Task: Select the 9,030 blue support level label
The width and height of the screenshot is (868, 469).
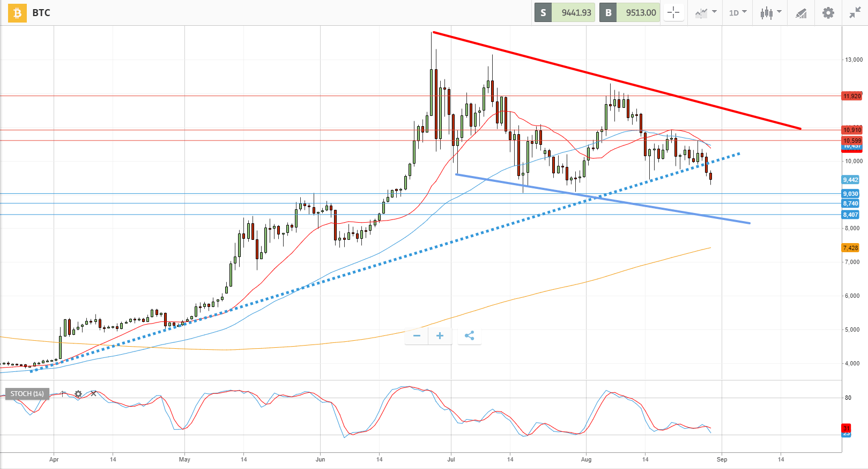Action: tap(850, 194)
